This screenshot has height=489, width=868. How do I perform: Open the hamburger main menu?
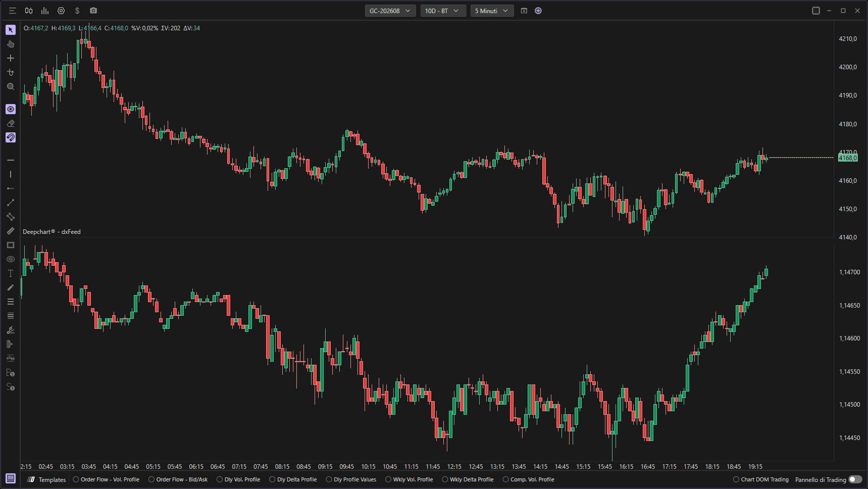coord(13,11)
